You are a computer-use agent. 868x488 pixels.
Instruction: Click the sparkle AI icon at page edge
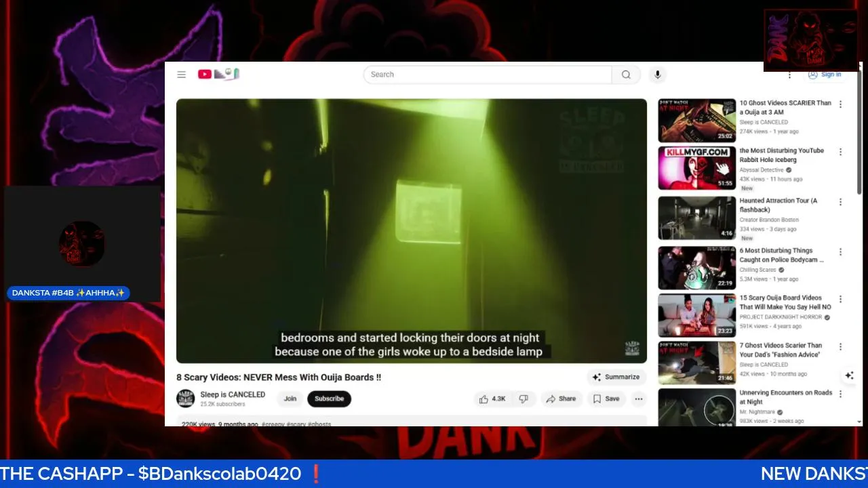pos(849,375)
